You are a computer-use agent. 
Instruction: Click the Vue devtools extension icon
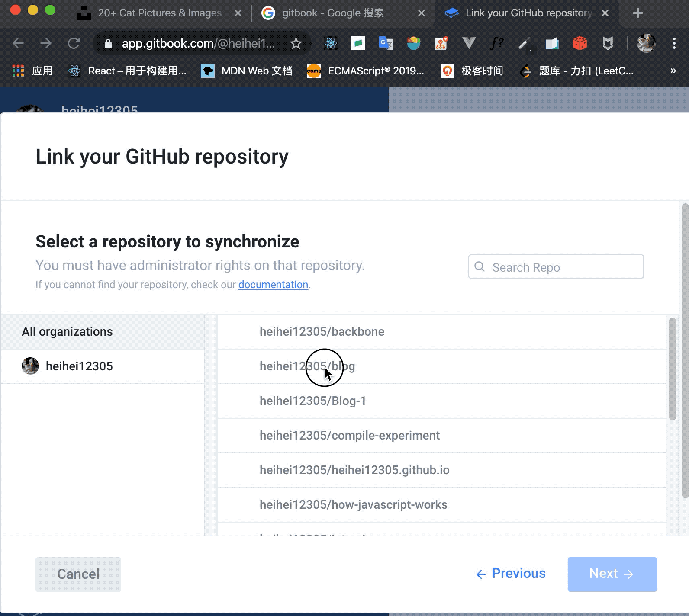tap(469, 43)
